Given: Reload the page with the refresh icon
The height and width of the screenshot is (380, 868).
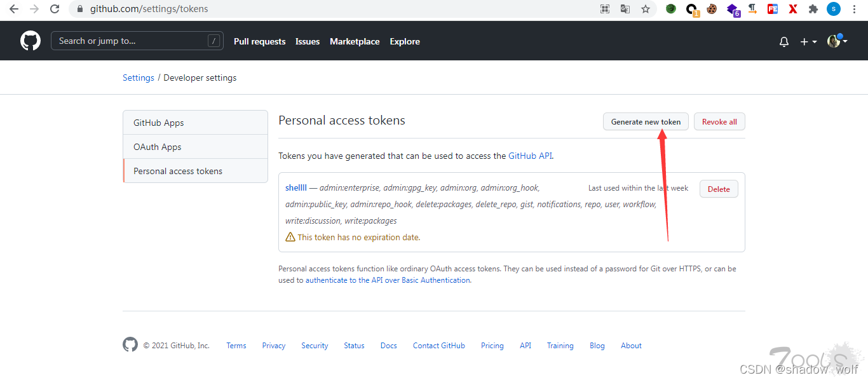Looking at the screenshot, I should click(55, 9).
